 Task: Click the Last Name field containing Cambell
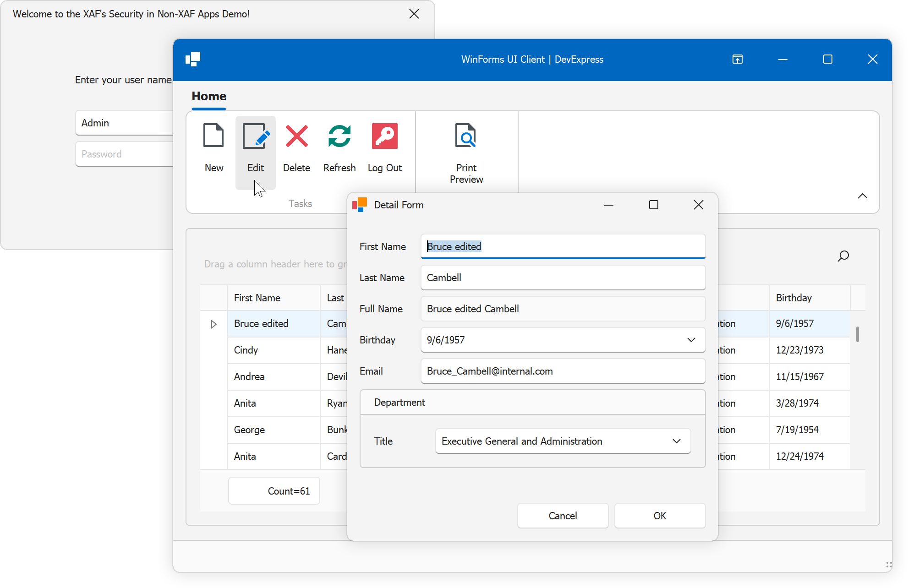tap(562, 278)
